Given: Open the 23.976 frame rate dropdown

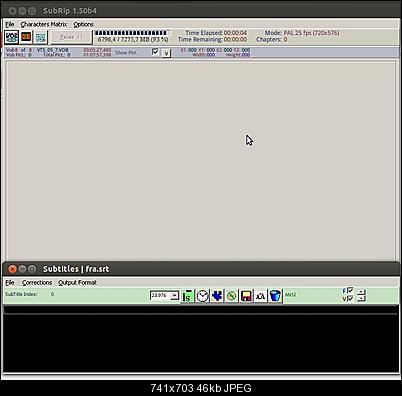Looking at the screenshot, I should coord(174,295).
